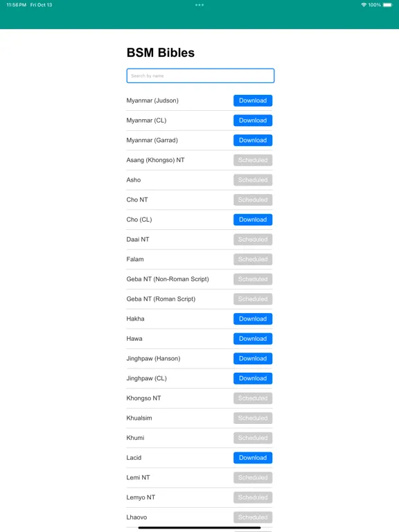Download the Hawa Bible
The height and width of the screenshot is (532, 399).
tap(253, 339)
